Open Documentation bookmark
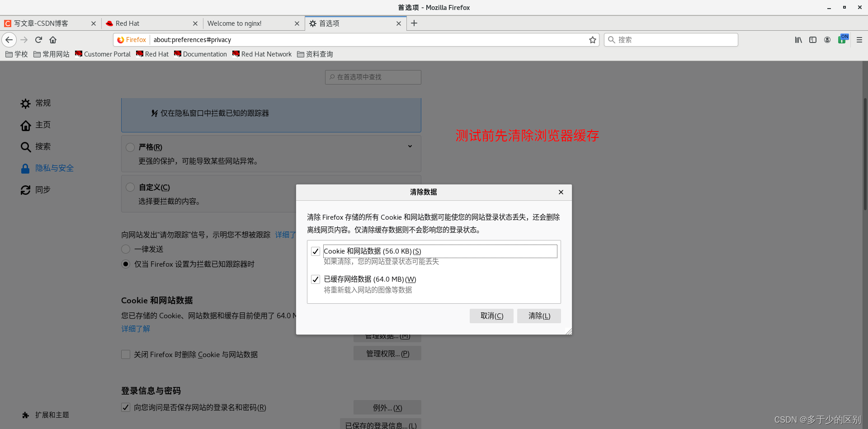 point(201,54)
